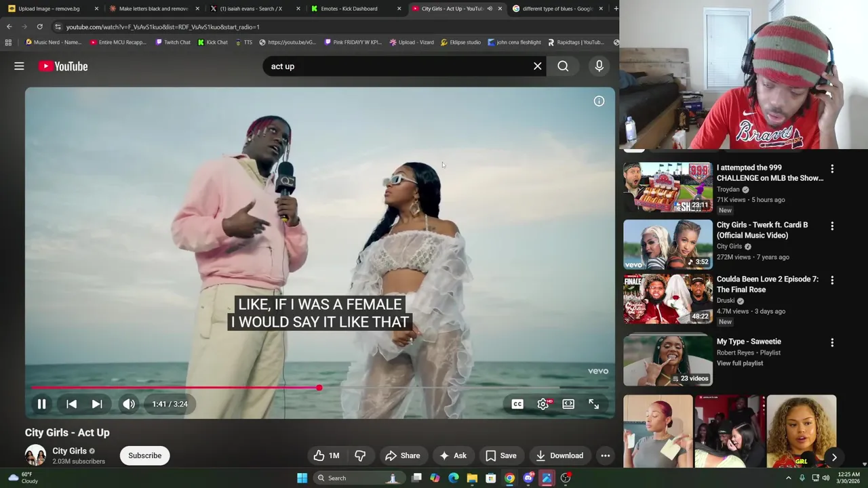Open Microsoft Edge from taskbar
Screen dimensions: 868x488
click(453, 478)
